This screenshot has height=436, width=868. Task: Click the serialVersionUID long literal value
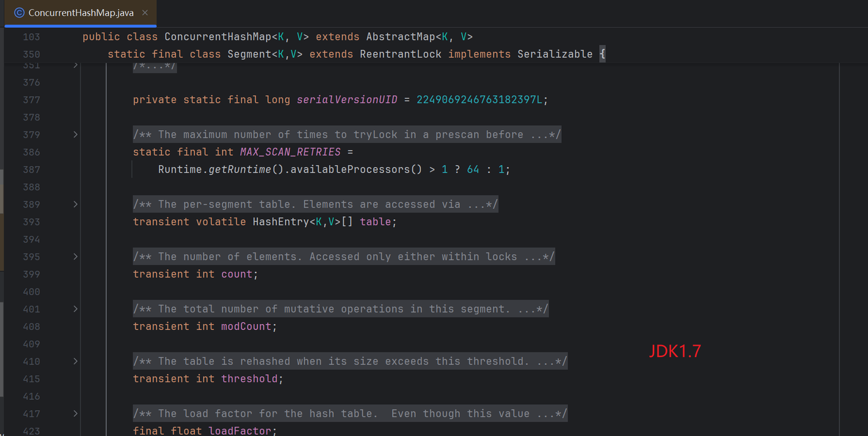coord(480,99)
